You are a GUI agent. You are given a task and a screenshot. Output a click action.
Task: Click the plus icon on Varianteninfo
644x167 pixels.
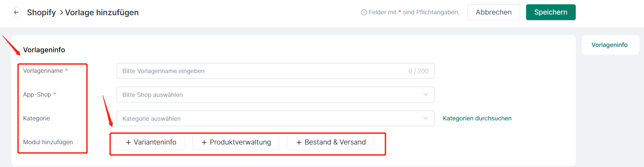[128, 142]
